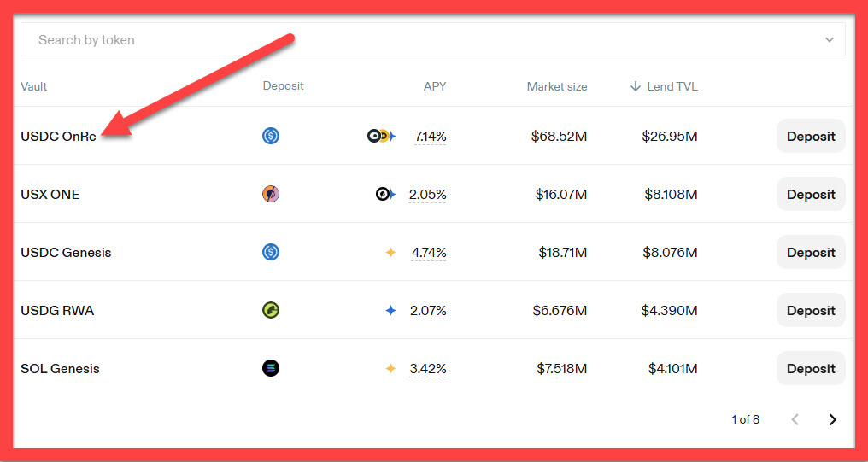Image resolution: width=868 pixels, height=462 pixels.
Task: Sort by Vault column header
Action: click(34, 86)
